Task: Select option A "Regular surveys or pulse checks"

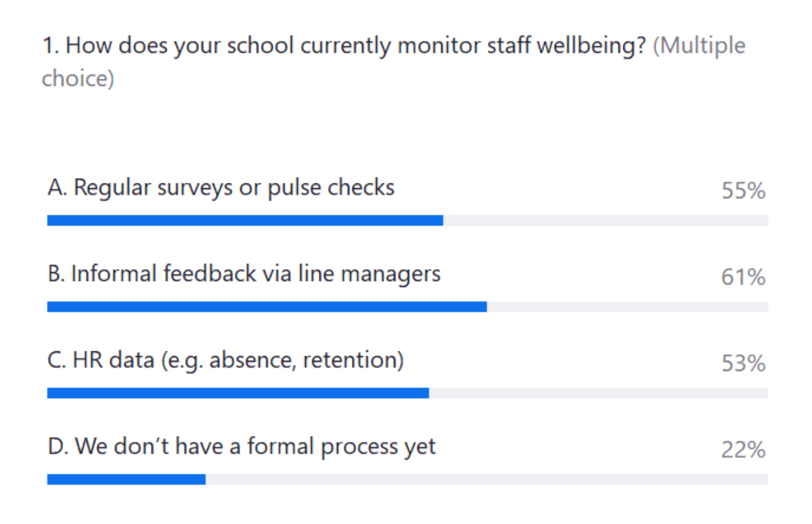Action: tap(221, 188)
